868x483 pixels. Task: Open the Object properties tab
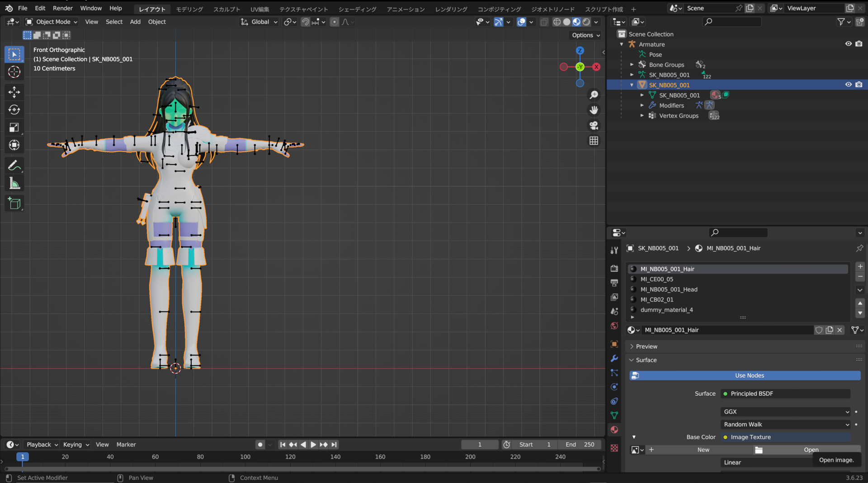[614, 344]
